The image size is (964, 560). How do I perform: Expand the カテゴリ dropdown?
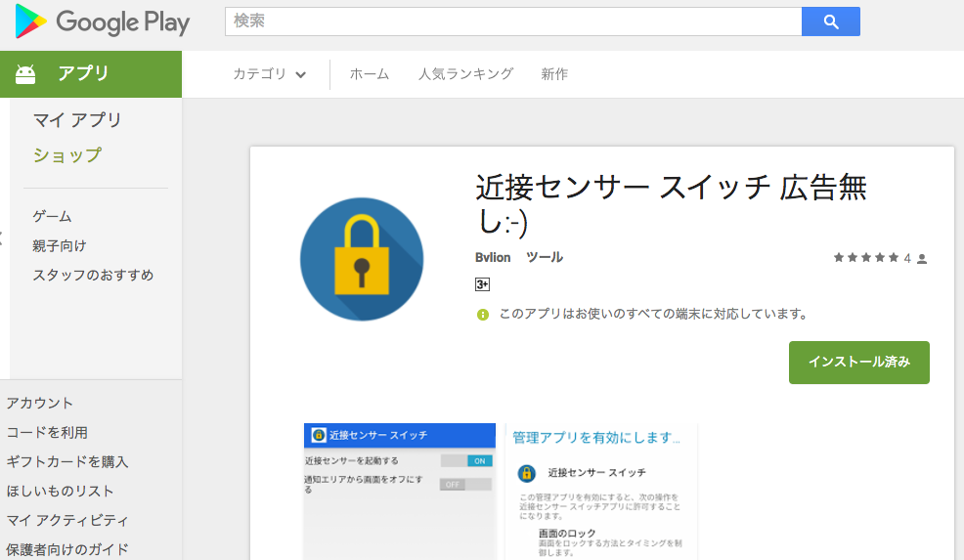pos(269,74)
